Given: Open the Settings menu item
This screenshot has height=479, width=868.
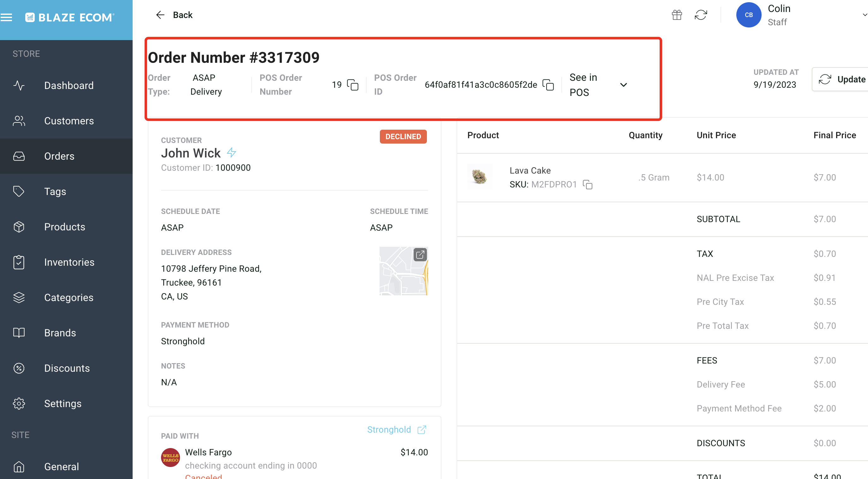Looking at the screenshot, I should pyautogui.click(x=63, y=404).
